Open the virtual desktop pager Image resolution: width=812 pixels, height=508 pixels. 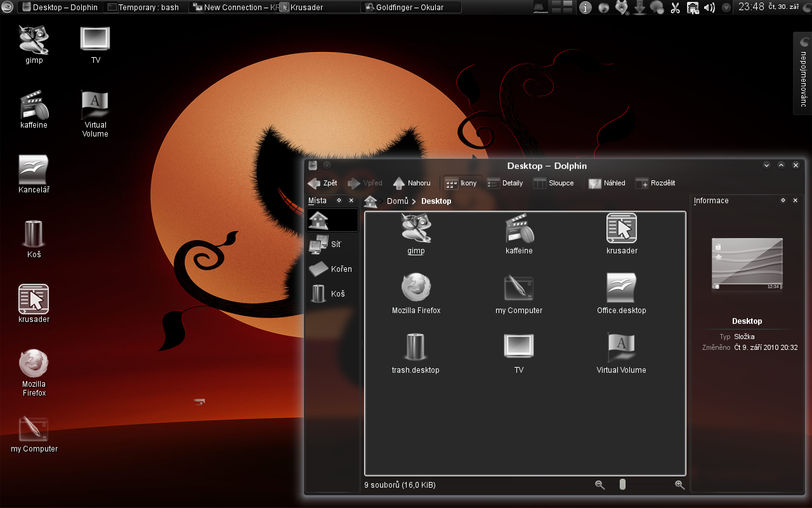(x=562, y=8)
